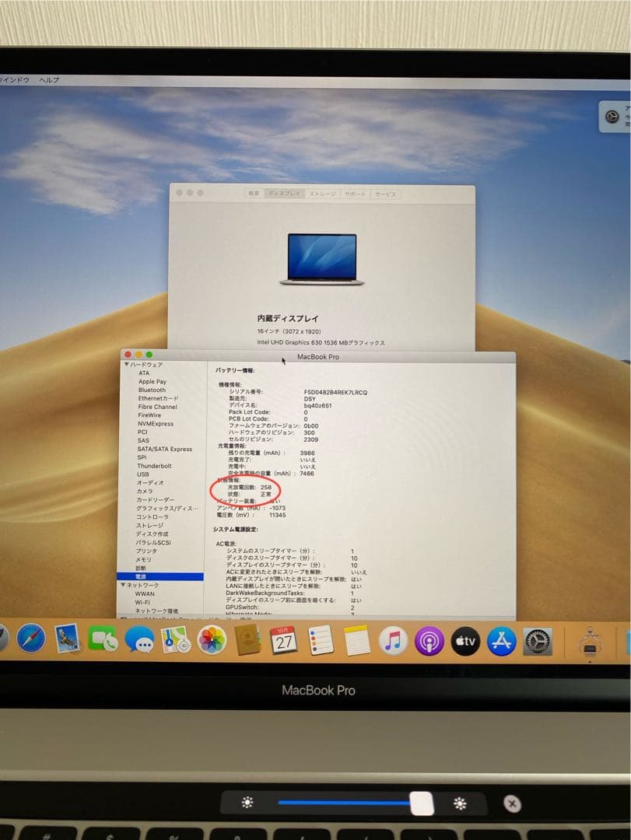Launch the Calendar app showing 27
The height and width of the screenshot is (840, 631).
(283, 639)
